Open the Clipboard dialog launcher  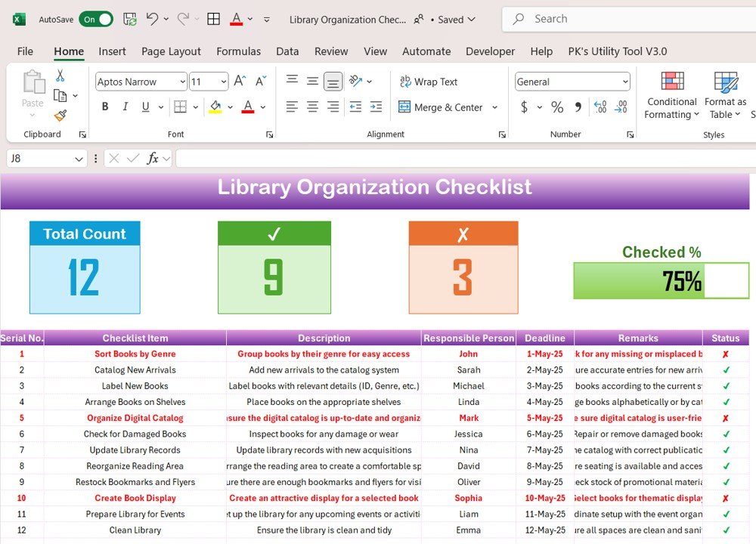[82, 135]
